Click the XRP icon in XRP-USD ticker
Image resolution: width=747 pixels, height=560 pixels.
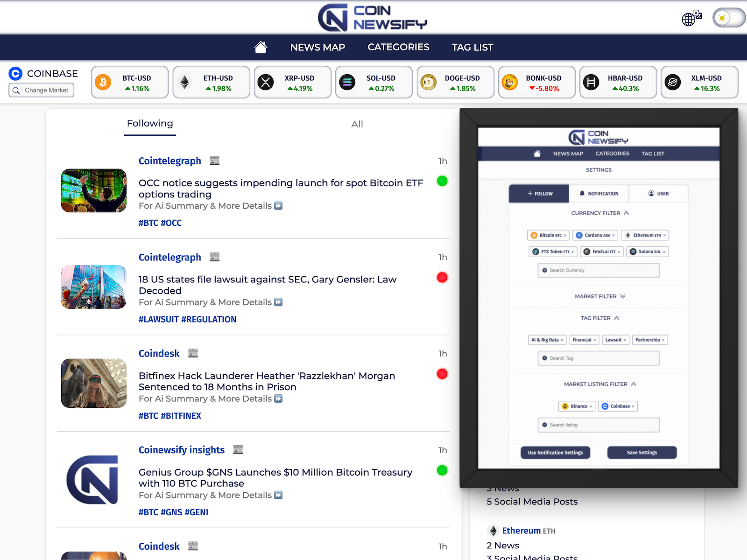[266, 83]
